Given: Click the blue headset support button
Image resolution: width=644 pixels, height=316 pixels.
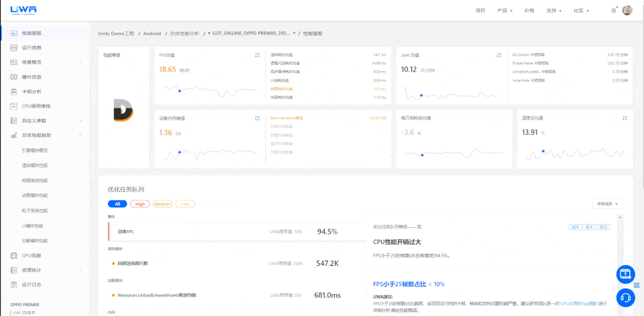Looking at the screenshot, I should point(626,296).
